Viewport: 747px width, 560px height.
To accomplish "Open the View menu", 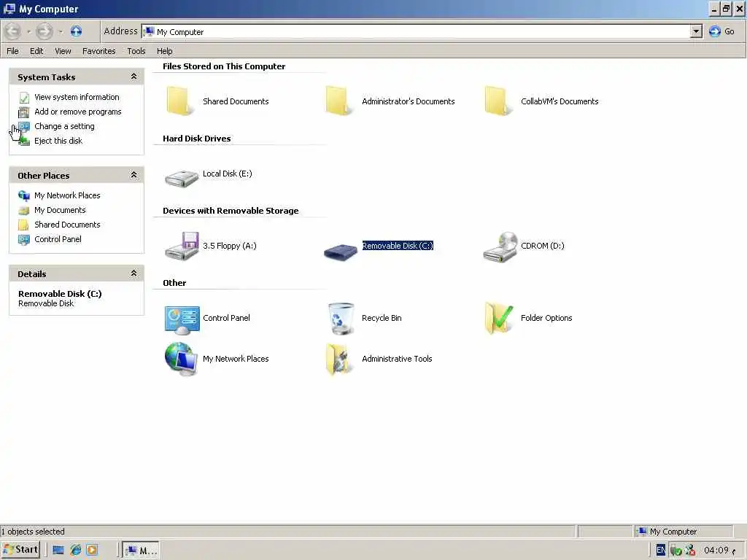I will click(63, 51).
